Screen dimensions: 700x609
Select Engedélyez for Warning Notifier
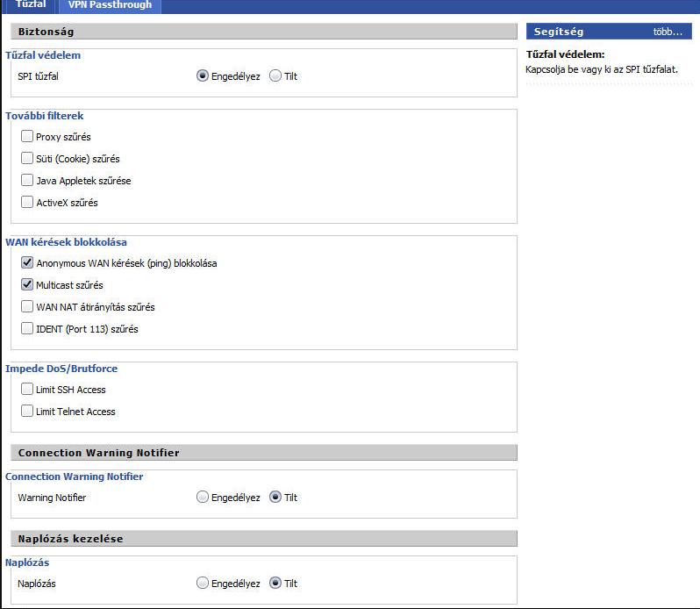click(x=203, y=497)
